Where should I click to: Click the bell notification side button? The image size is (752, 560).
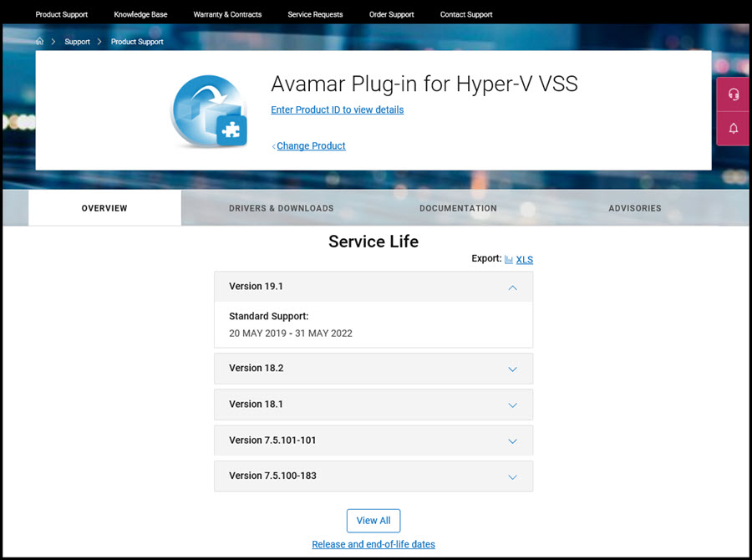pos(734,129)
